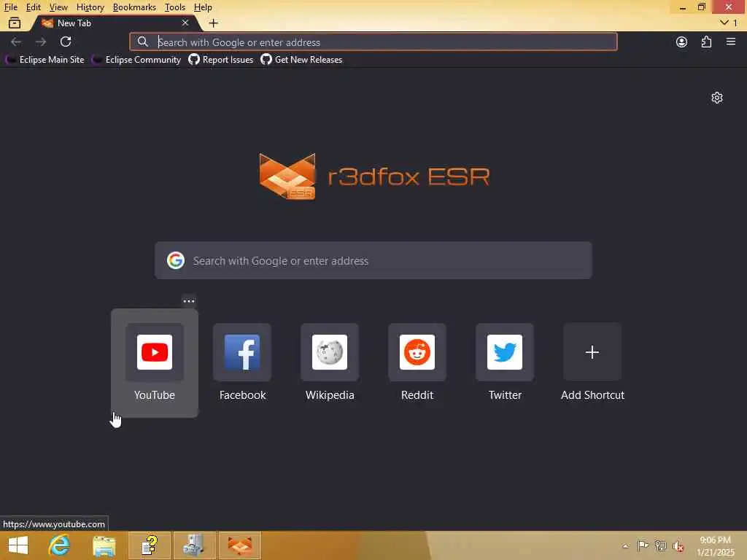
Task: Open the History menu
Action: click(90, 7)
